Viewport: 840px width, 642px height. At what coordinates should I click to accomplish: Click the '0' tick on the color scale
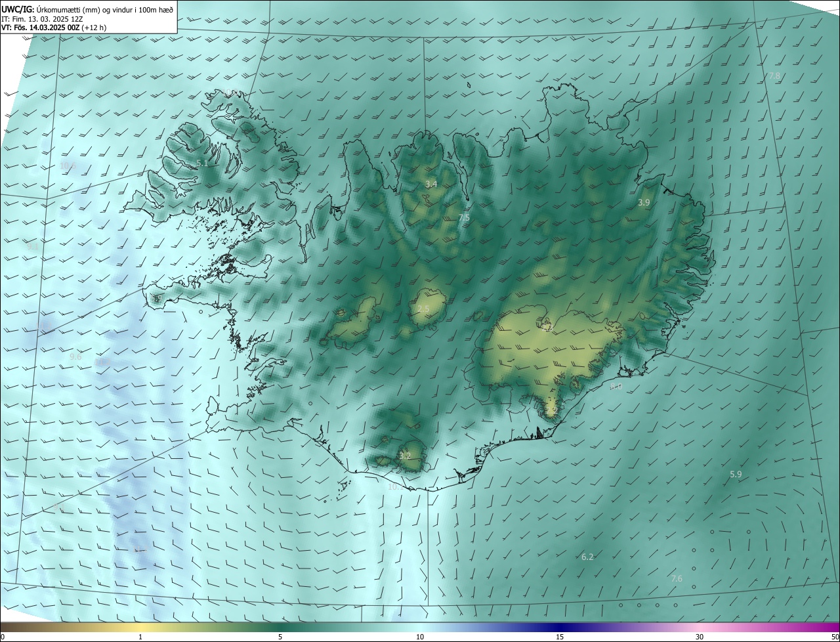click(2, 637)
